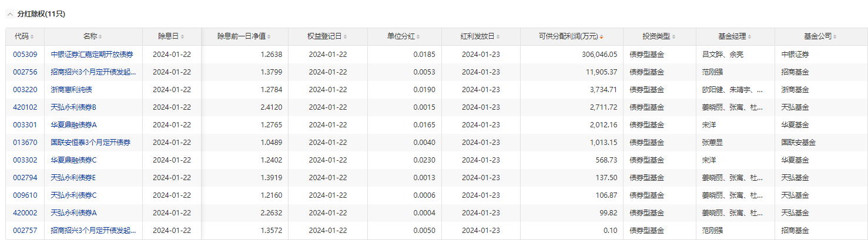Viewport: 868px width, 240px height.
Task: Open fund code 005309 link
Action: click(25, 55)
